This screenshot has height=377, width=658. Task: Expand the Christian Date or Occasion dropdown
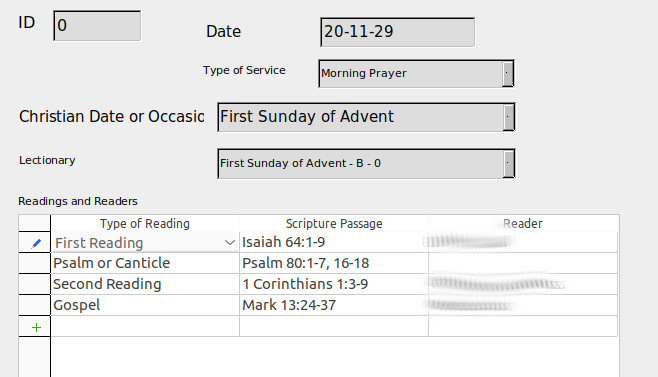point(509,117)
